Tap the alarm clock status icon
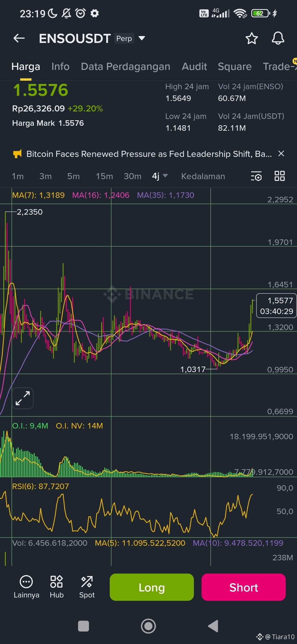Image resolution: width=297 pixels, height=644 pixels. point(80,13)
